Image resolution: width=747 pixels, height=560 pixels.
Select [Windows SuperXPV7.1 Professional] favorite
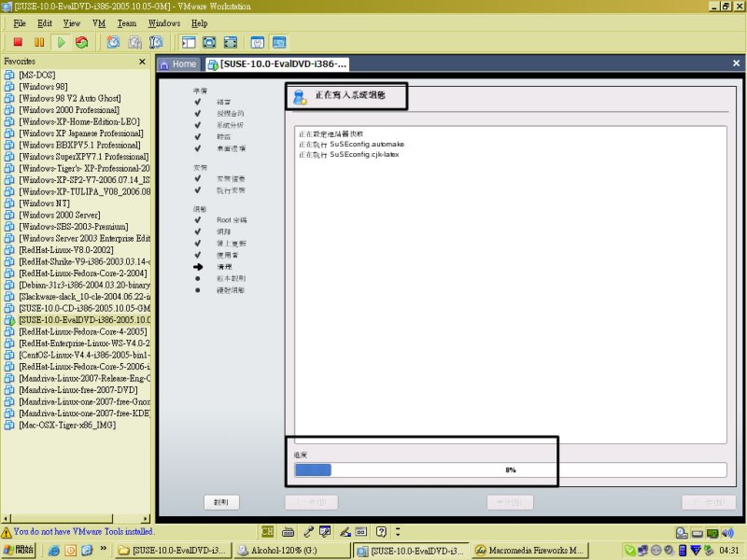pyautogui.click(x=83, y=157)
